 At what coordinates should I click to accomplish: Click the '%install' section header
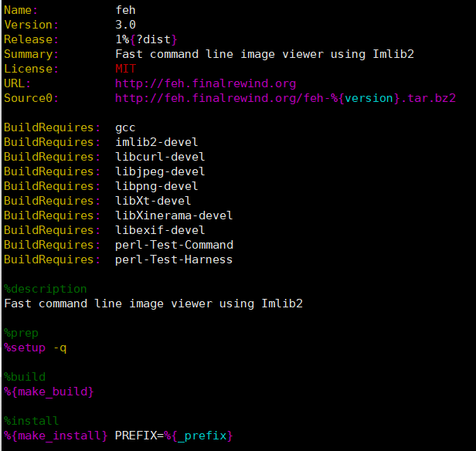point(31,421)
